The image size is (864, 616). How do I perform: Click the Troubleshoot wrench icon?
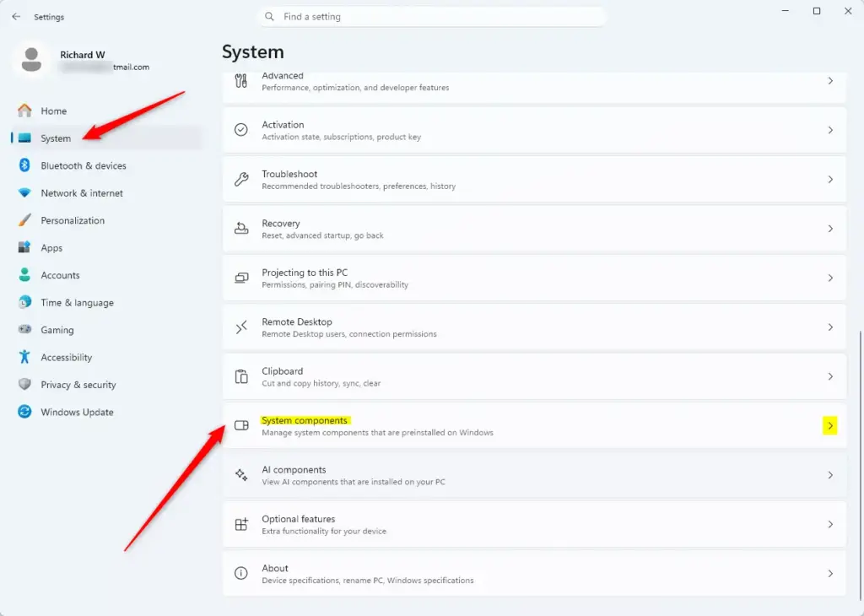point(241,179)
